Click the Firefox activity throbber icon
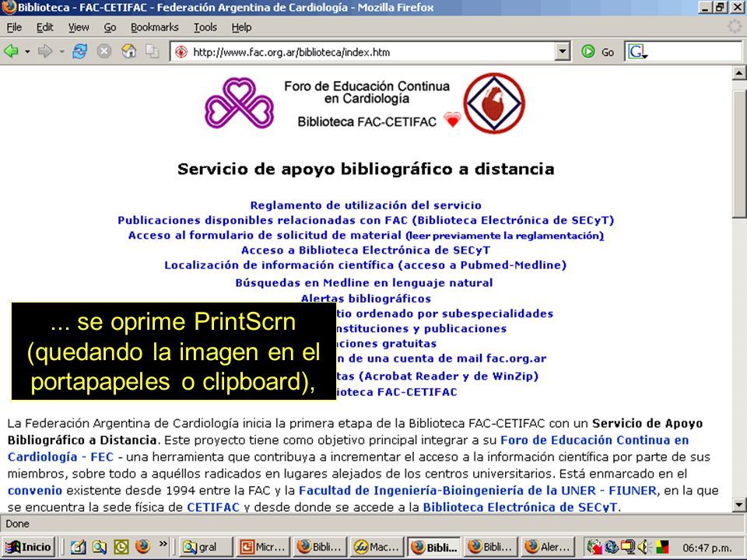The image size is (747, 560). 735,26
